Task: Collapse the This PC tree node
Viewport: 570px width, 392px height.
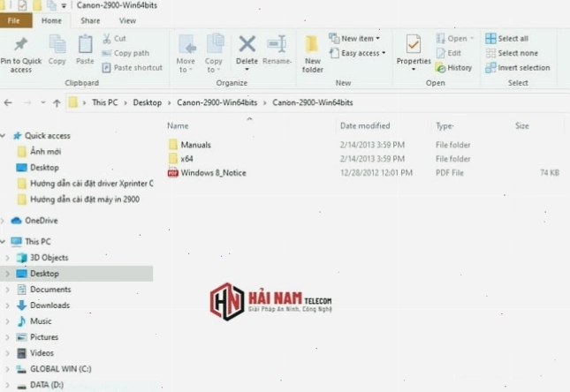Action: 3,242
